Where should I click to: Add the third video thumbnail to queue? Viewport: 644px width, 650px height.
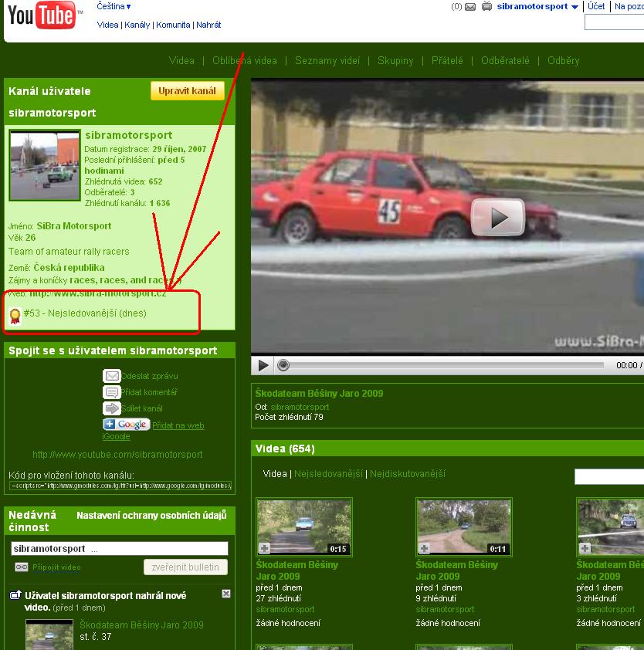[585, 548]
